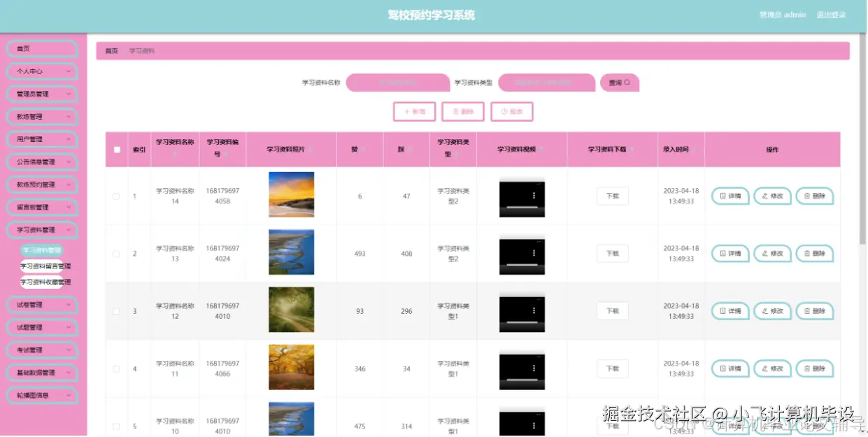Screen dimensions: 868x437
Task: Expand the 留言板管理 sidebar menu
Action: click(x=42, y=208)
